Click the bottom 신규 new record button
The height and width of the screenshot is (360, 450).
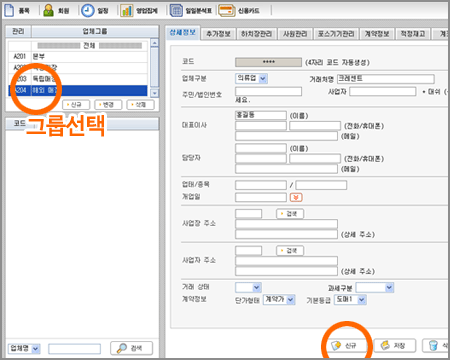click(x=346, y=346)
